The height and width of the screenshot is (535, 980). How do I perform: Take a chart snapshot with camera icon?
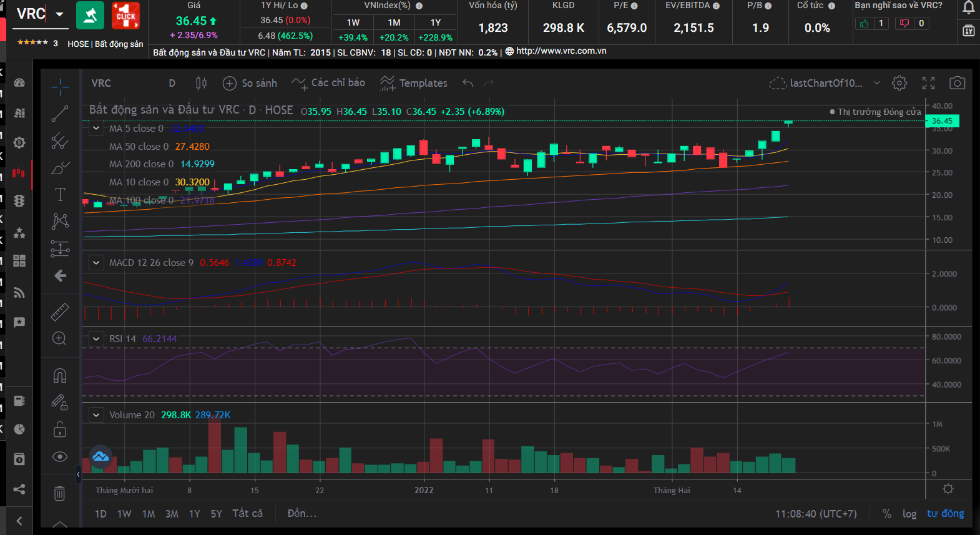click(x=958, y=83)
